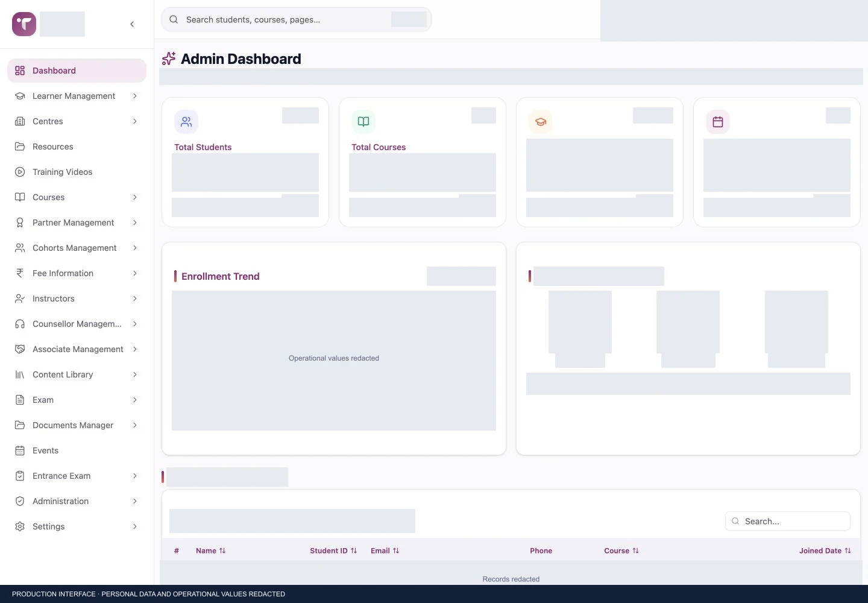Image resolution: width=868 pixels, height=603 pixels.
Task: Collapse the sidebar with the left chevron
Action: (x=132, y=24)
